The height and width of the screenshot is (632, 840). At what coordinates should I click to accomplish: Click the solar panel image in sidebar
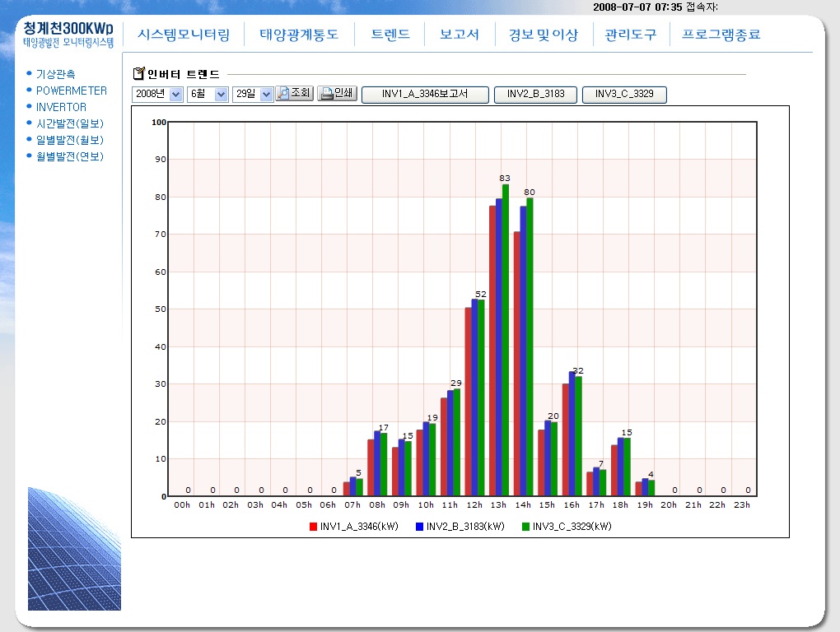(74, 549)
